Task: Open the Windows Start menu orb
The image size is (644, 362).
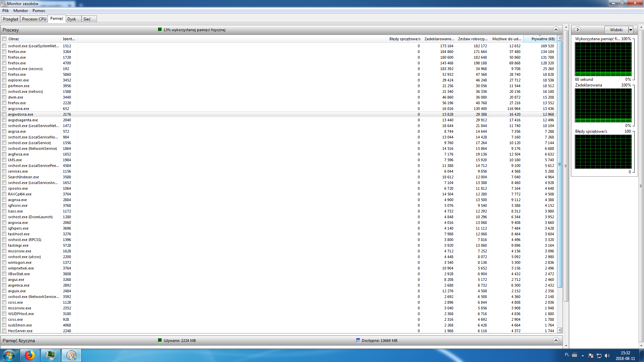Action: (9, 355)
